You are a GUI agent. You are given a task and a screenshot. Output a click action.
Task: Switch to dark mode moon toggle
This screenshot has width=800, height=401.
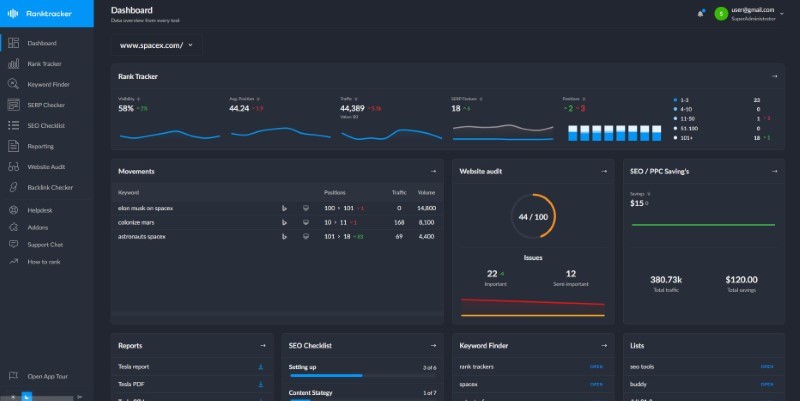pyautogui.click(x=27, y=396)
